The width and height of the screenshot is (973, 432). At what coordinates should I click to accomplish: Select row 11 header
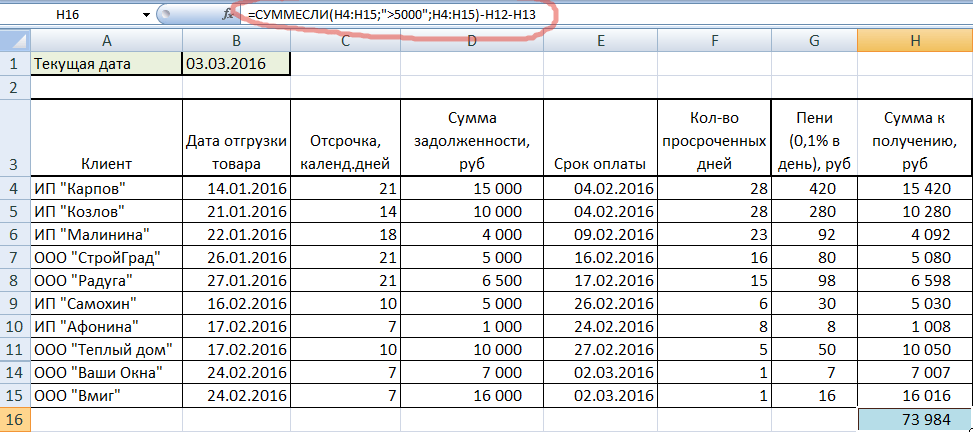pyautogui.click(x=15, y=349)
